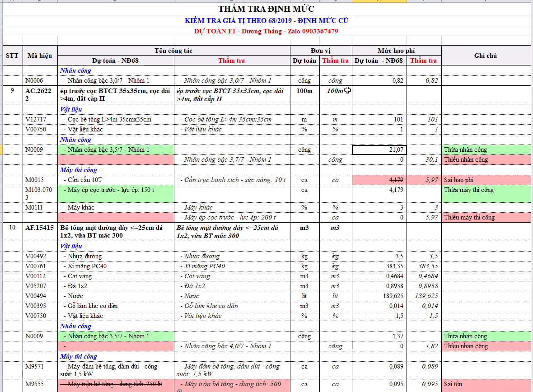Click 'Máy ép cọc trước - lực ép: 200 t'
Screen dimensions: 533x392
click(x=231, y=217)
